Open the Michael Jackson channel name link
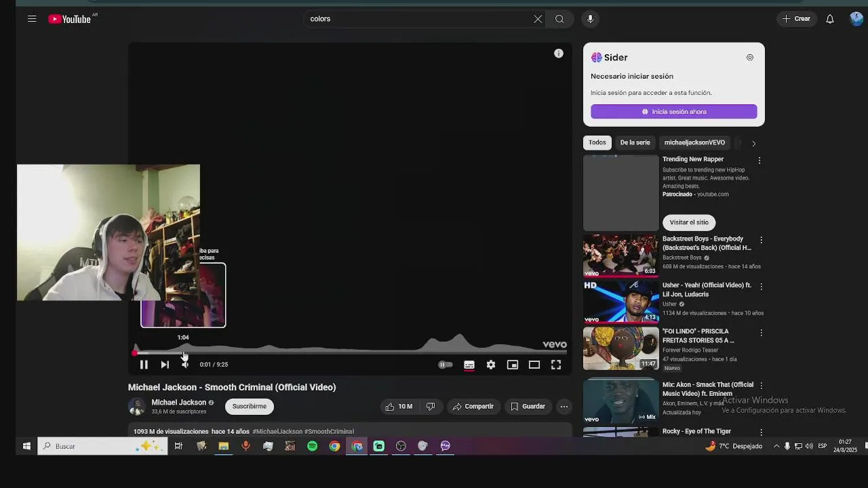The width and height of the screenshot is (868, 488). [x=178, y=403]
